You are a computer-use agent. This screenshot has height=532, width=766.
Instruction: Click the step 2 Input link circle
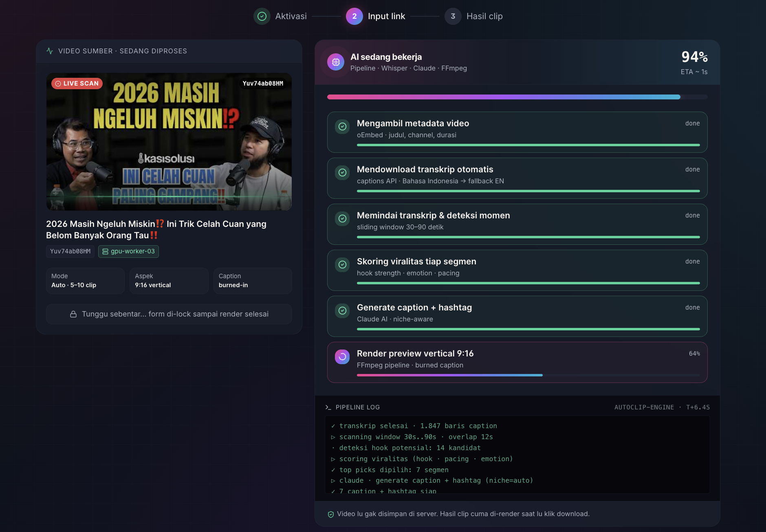(354, 16)
